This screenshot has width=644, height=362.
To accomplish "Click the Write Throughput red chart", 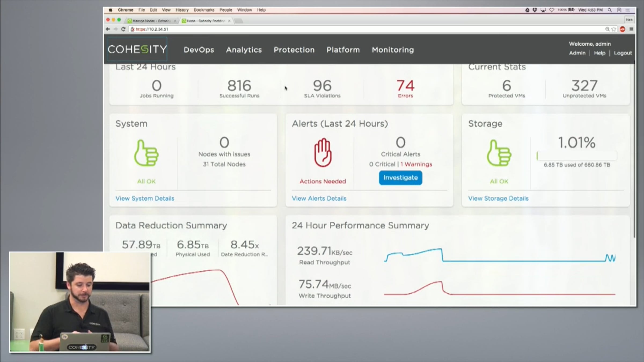I will 500,288.
